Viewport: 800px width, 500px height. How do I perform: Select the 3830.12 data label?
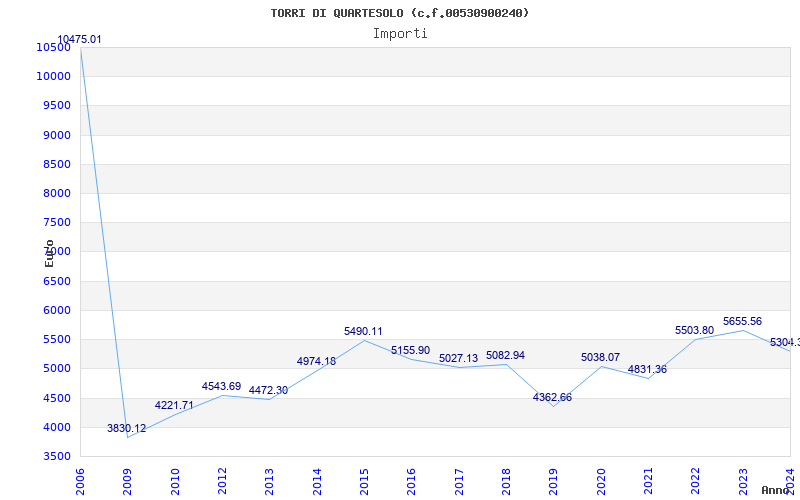tap(127, 429)
